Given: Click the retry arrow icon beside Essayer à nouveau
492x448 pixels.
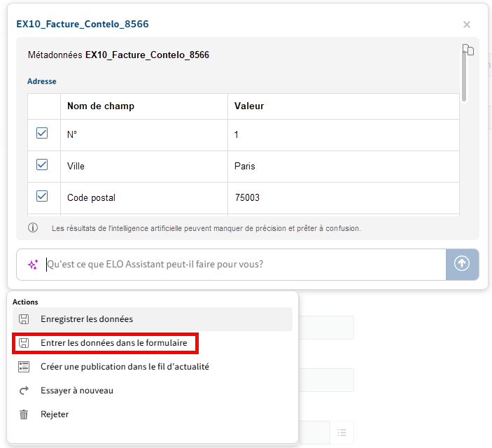Looking at the screenshot, I should tap(24, 391).
